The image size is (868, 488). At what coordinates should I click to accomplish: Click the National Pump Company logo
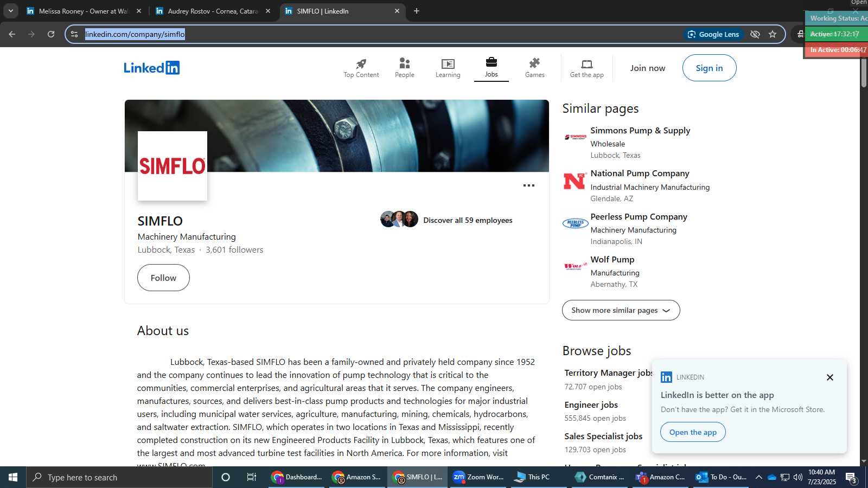575,181
